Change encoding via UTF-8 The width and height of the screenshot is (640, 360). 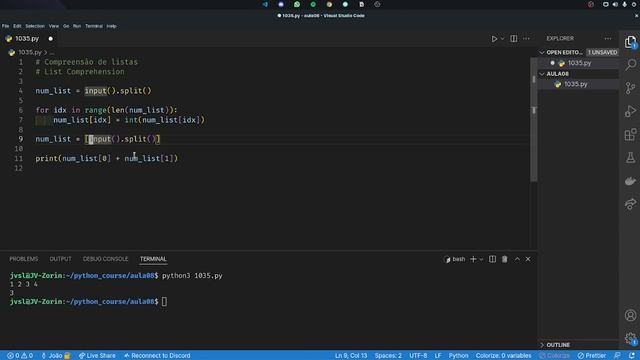coord(418,356)
